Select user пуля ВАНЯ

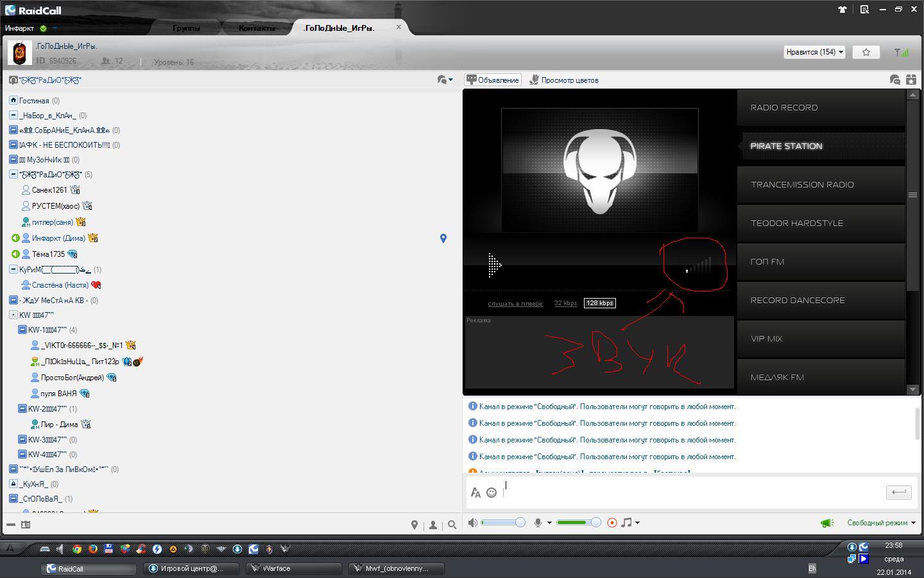coord(58,394)
